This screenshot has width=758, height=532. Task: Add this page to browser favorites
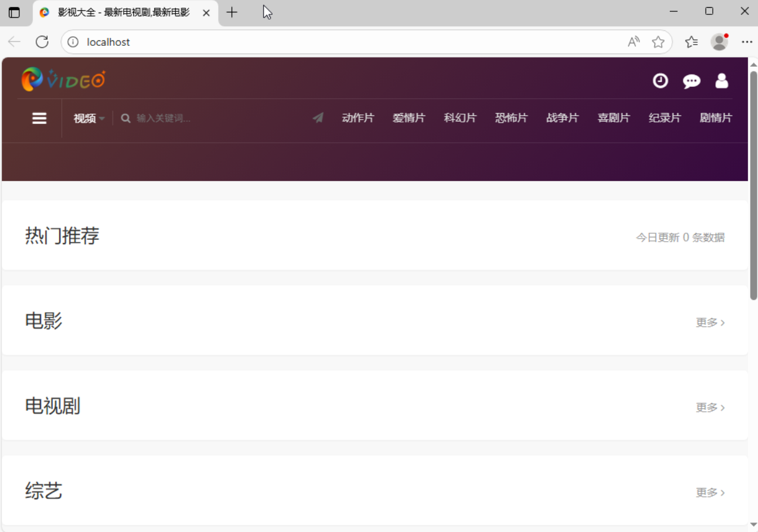tap(658, 42)
